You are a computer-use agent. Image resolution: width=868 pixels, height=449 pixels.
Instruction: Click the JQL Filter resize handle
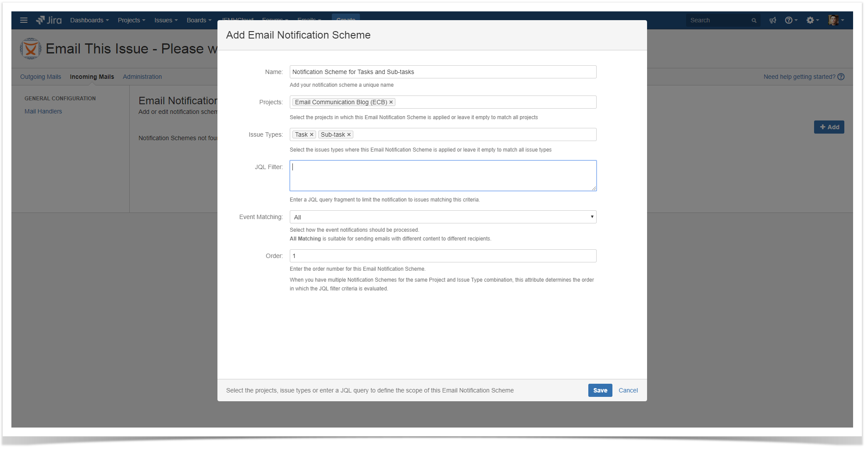point(594,188)
